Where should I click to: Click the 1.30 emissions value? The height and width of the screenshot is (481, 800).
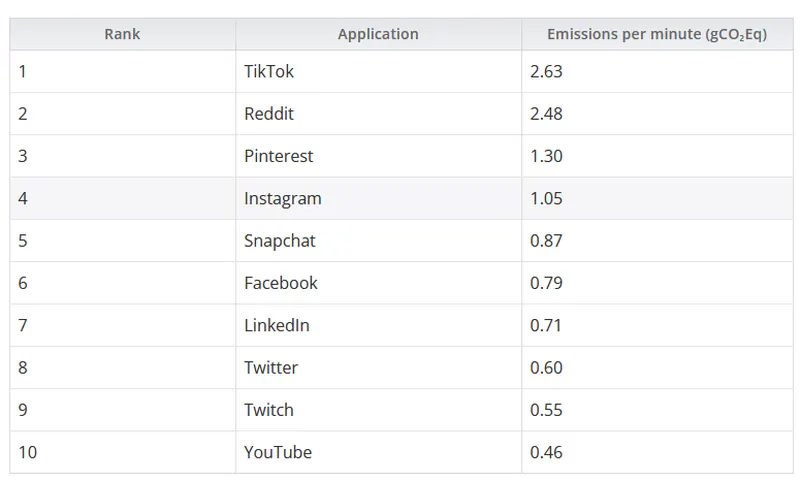pyautogui.click(x=546, y=156)
